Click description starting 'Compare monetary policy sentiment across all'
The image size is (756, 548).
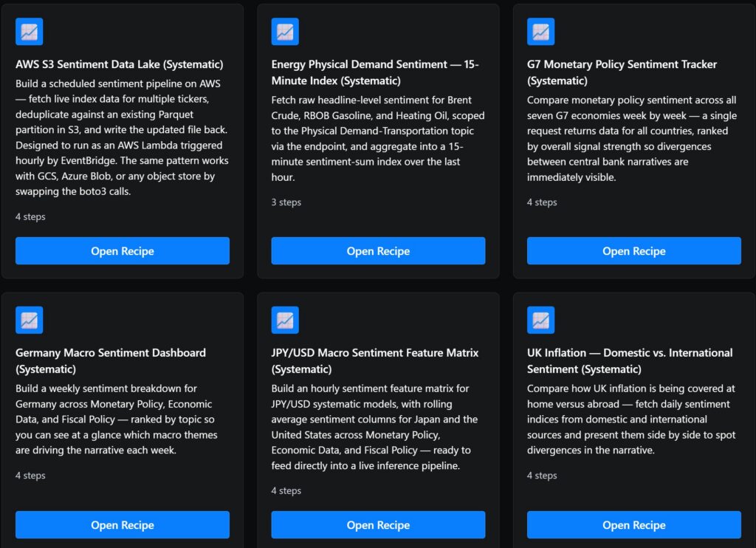632,138
